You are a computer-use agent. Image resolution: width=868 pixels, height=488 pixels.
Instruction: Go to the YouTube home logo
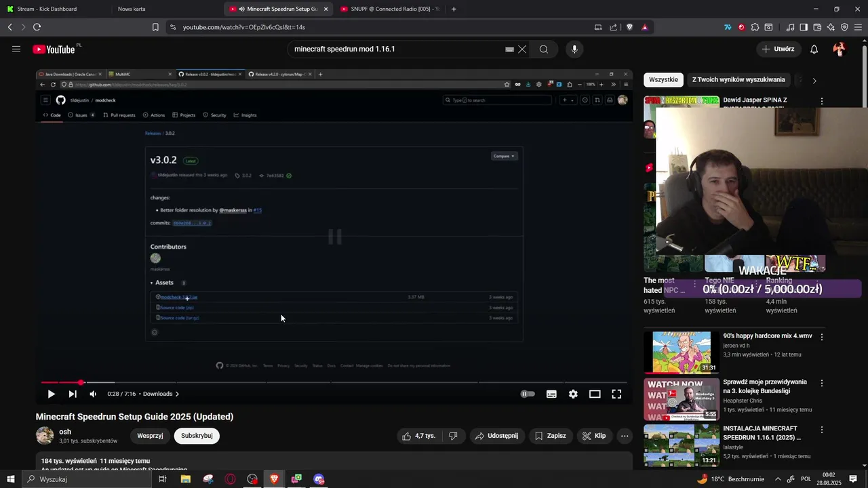click(x=54, y=49)
